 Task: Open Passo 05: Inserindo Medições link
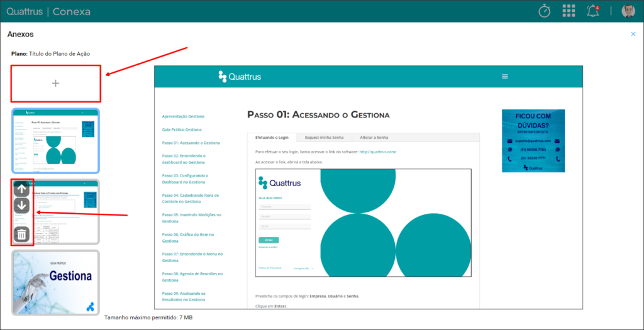(192, 217)
